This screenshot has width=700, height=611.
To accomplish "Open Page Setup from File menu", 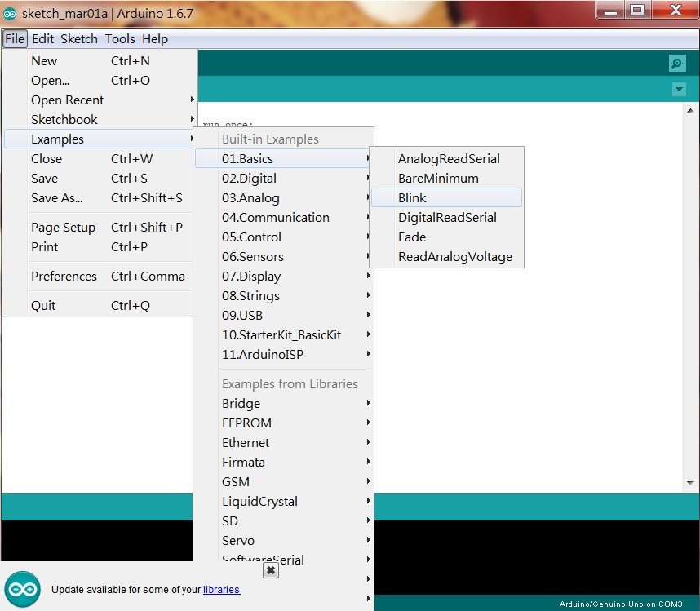I will click(99, 227).
